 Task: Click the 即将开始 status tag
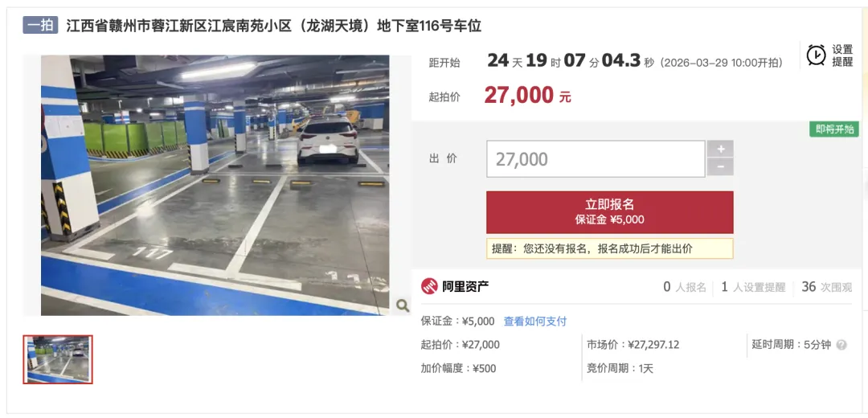834,129
